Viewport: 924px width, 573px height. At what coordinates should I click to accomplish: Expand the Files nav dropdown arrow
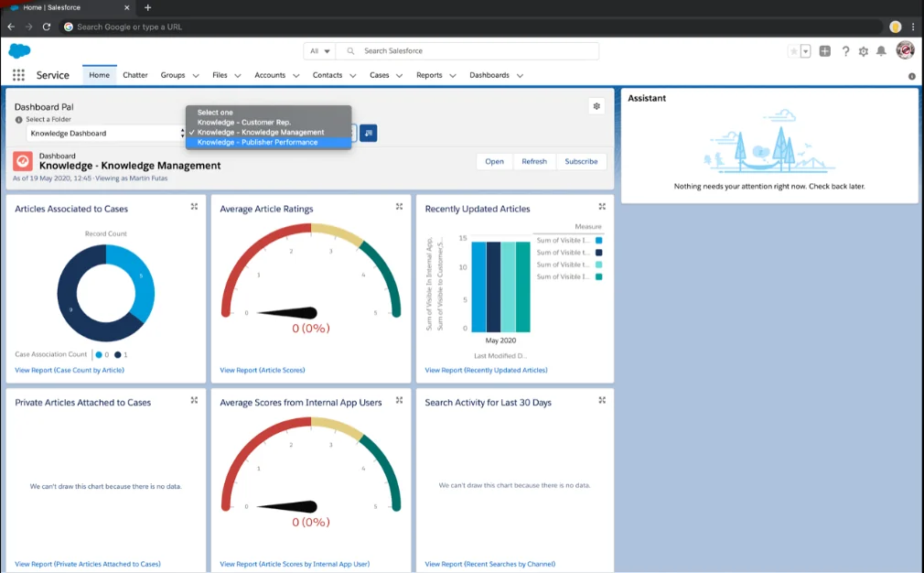click(238, 75)
